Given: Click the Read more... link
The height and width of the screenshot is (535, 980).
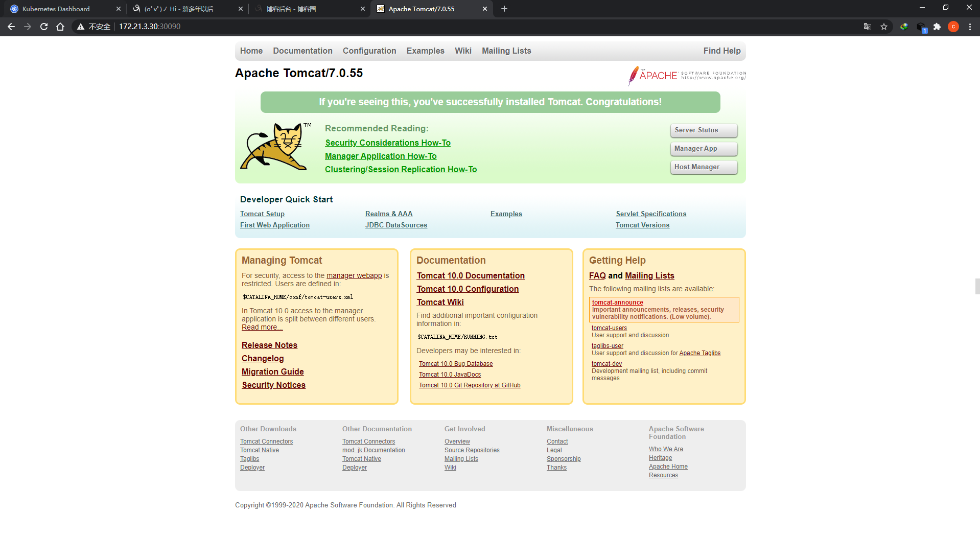Looking at the screenshot, I should pyautogui.click(x=262, y=328).
